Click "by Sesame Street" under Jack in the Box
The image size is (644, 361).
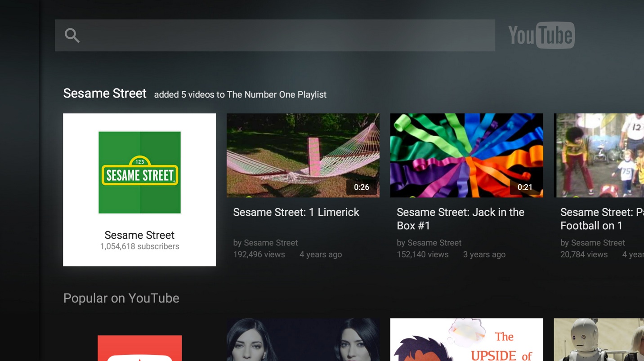[429, 242]
